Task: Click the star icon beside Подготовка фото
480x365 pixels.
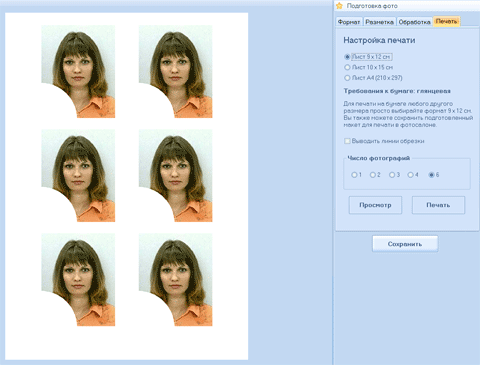Action: point(339,6)
